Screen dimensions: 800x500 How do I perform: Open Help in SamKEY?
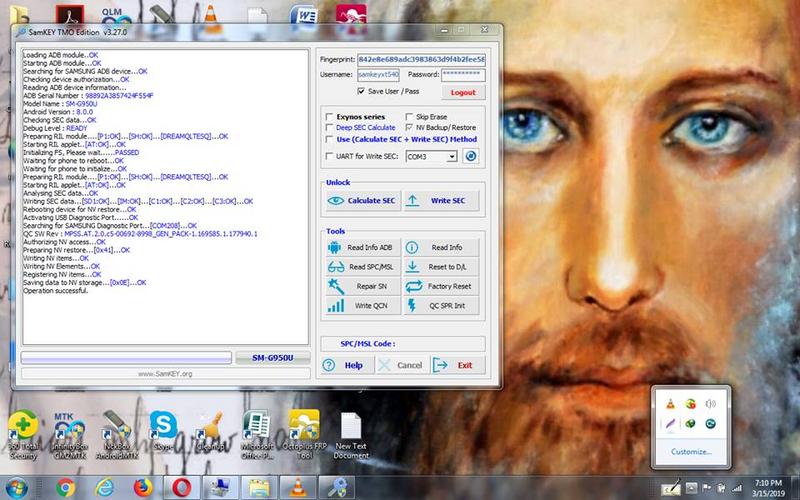click(x=347, y=365)
